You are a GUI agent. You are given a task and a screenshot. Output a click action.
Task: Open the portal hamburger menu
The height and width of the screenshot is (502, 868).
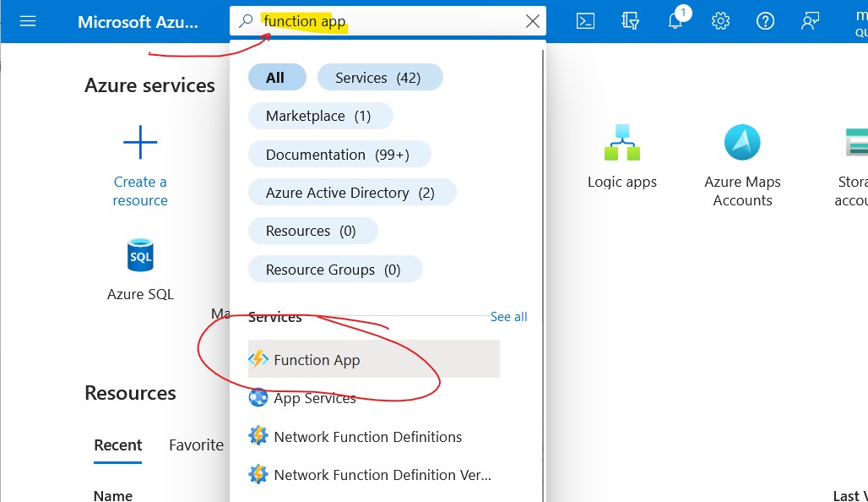pyautogui.click(x=28, y=22)
